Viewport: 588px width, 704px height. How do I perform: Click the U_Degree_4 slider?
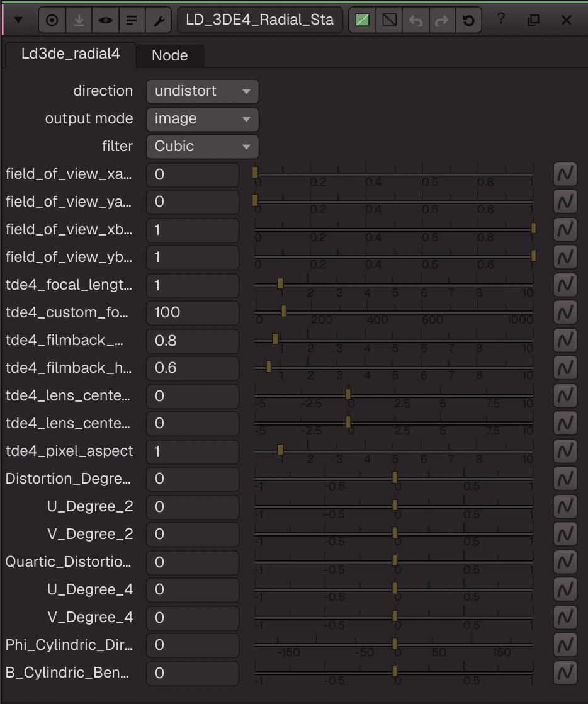393,589
